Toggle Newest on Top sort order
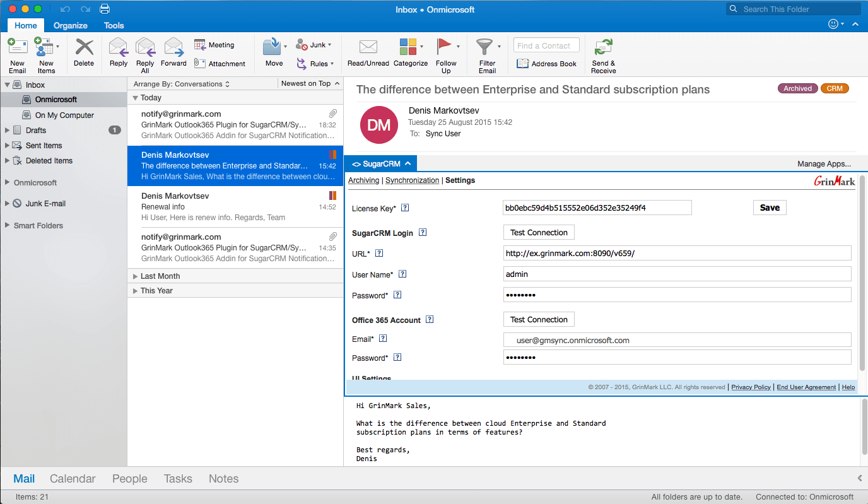The image size is (868, 504). pyautogui.click(x=310, y=84)
